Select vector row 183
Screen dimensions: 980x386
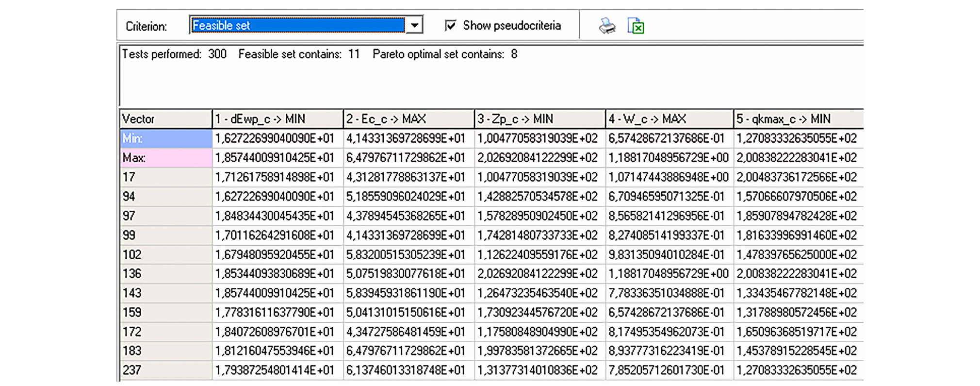coord(165,351)
